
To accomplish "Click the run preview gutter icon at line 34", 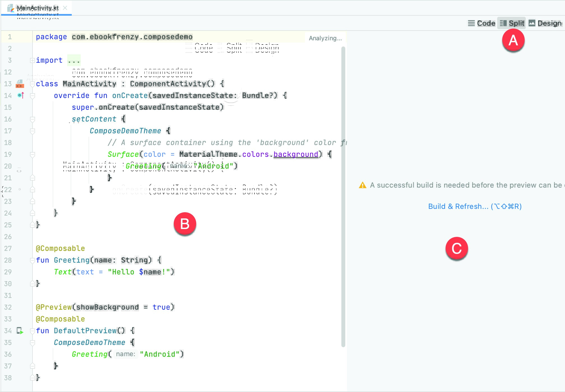I will 20,331.
